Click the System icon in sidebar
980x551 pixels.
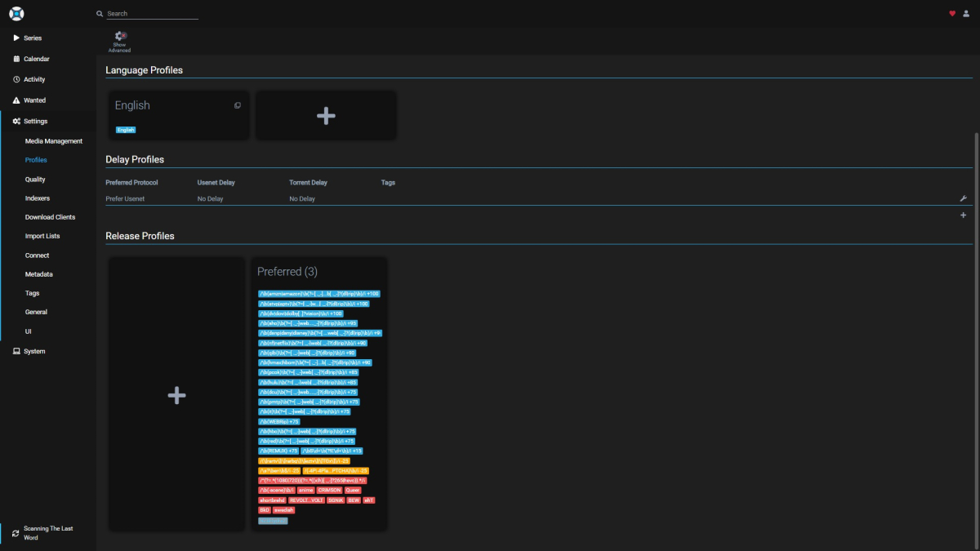click(16, 351)
